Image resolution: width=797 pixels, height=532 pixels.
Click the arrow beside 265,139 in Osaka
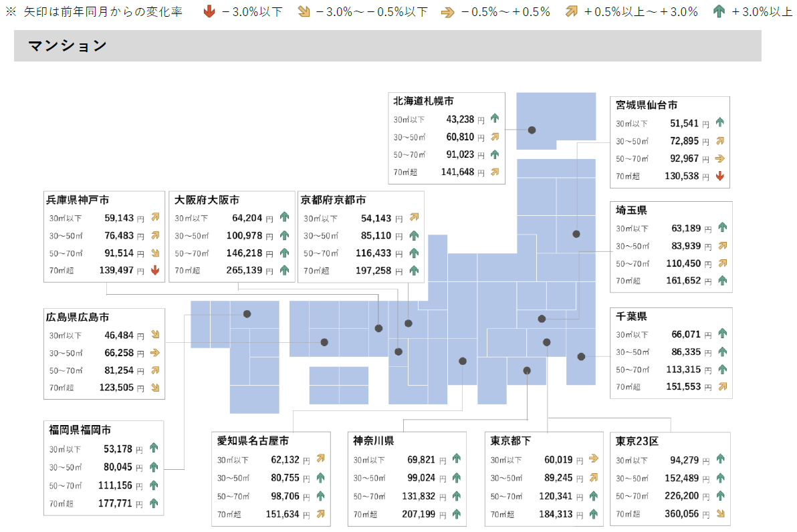pyautogui.click(x=284, y=271)
